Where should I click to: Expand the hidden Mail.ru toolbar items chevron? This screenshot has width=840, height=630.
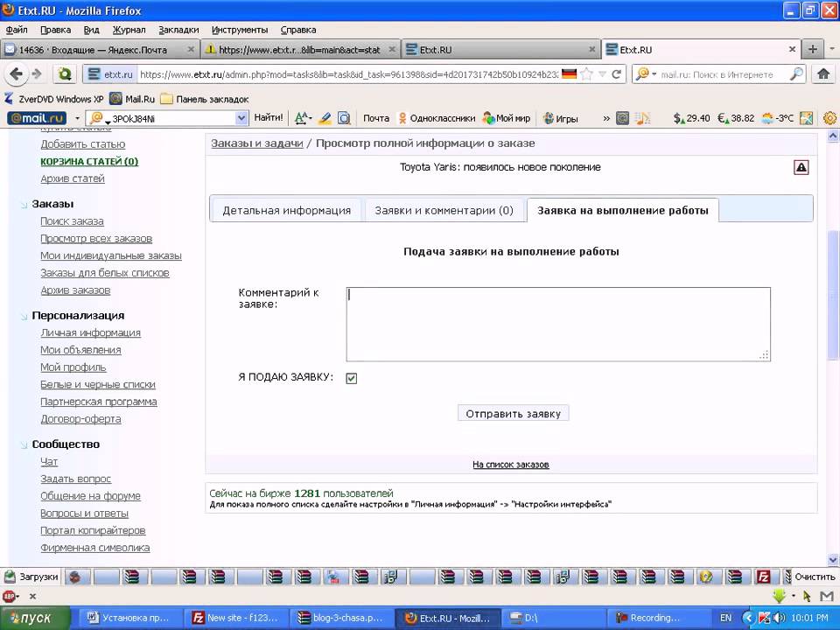click(606, 118)
